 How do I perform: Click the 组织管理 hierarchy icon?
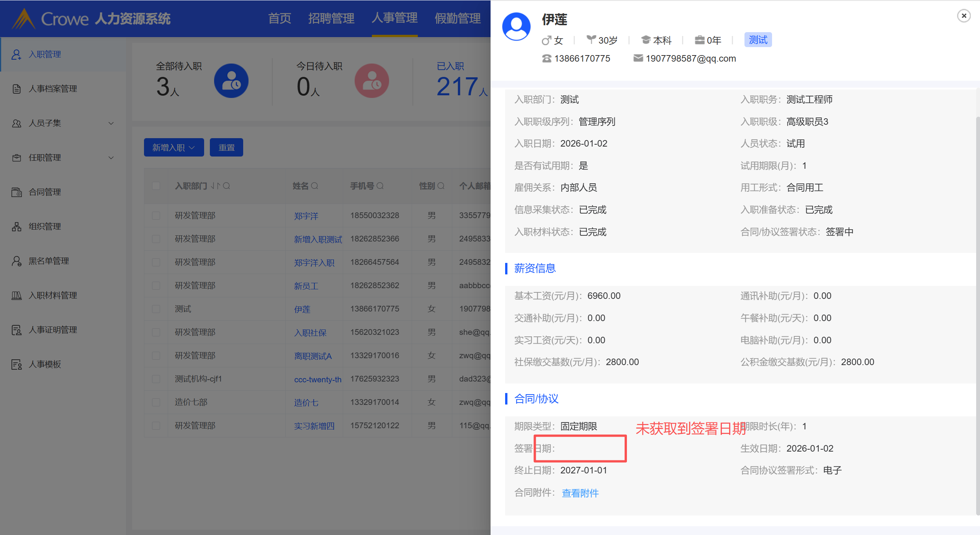coord(16,227)
